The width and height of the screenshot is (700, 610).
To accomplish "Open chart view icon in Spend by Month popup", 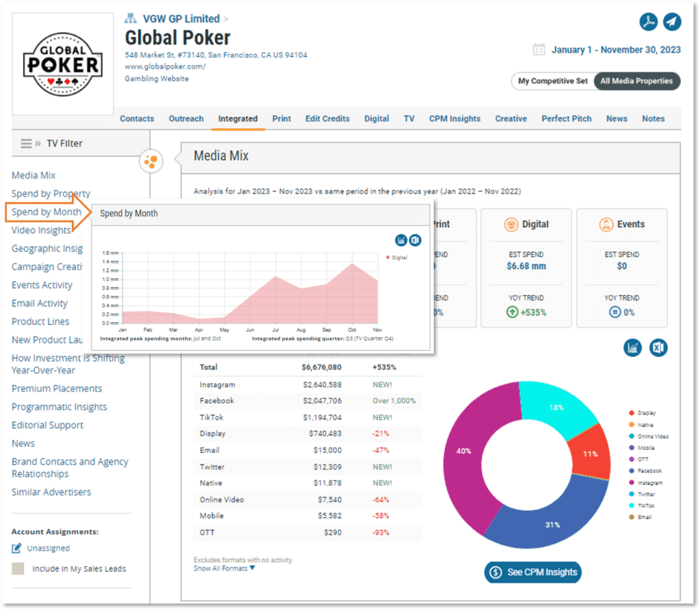I will click(401, 240).
